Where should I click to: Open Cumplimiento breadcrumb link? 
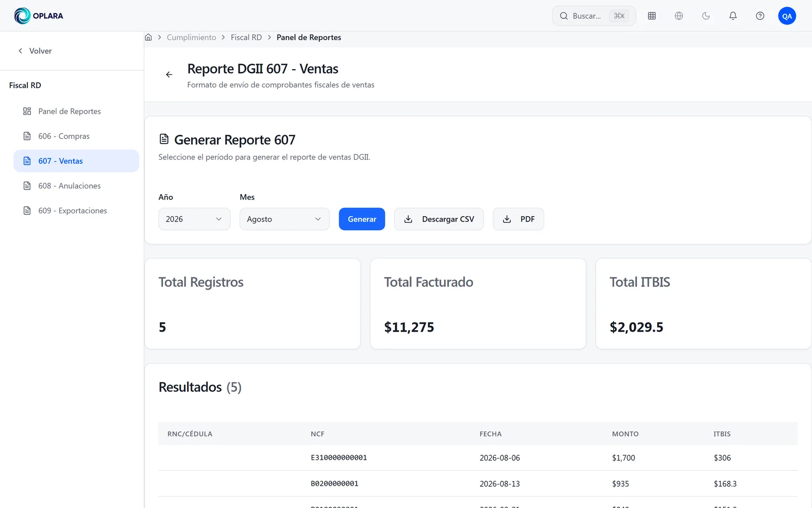191,37
